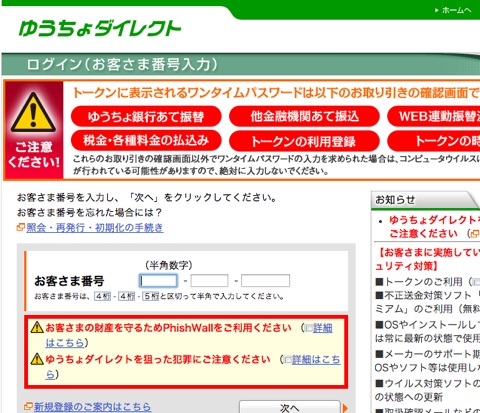This screenshot has width=480, height=413.
Task: Open 照会・再発行・初期化の手続き link
Action: [95, 228]
